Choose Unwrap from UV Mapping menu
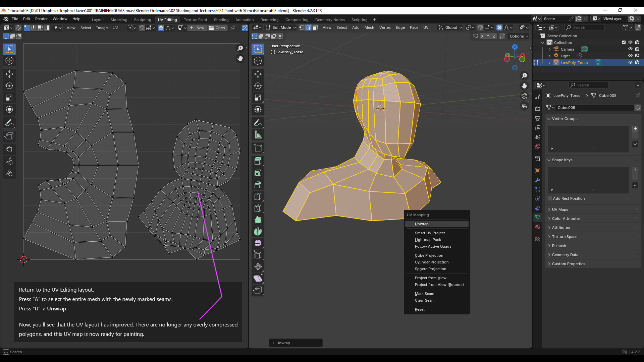Viewport: 644px width, 362px height. click(x=437, y=224)
